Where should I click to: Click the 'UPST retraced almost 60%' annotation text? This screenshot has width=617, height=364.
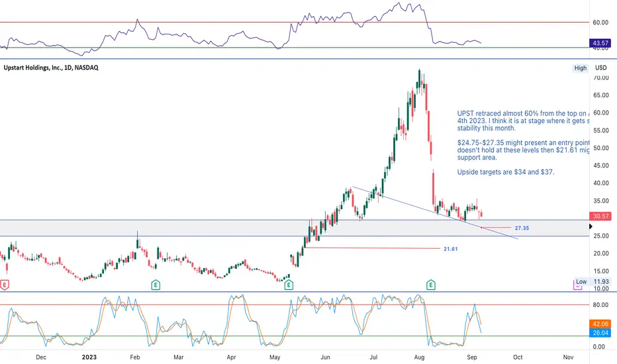click(523, 120)
